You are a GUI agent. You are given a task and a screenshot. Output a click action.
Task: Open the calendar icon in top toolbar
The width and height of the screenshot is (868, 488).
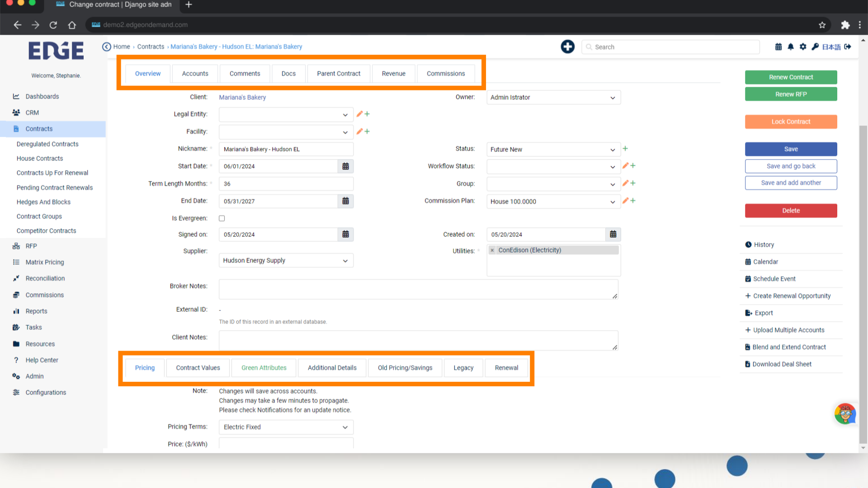point(778,47)
